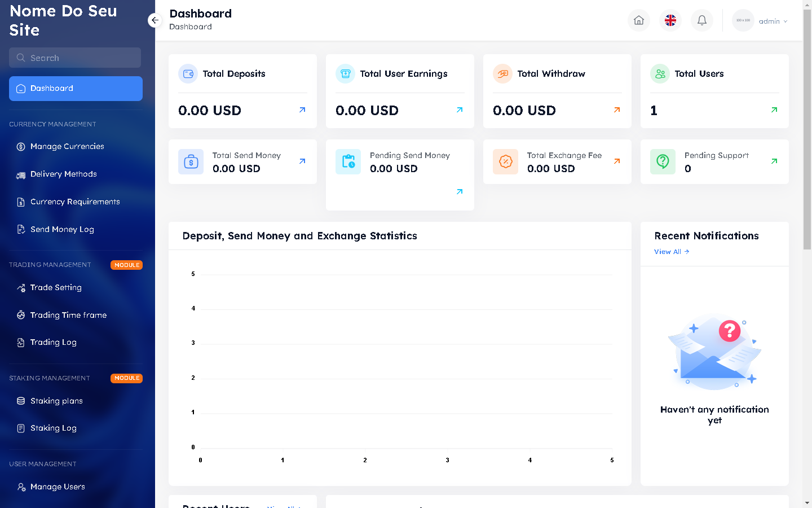This screenshot has width=812, height=508.
Task: Open the Total User Earnings arrow link
Action: click(x=460, y=110)
